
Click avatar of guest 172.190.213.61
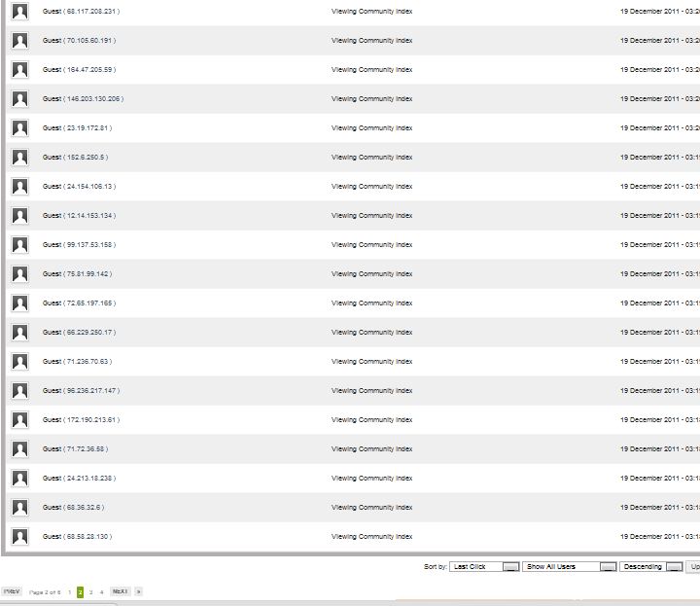19,420
